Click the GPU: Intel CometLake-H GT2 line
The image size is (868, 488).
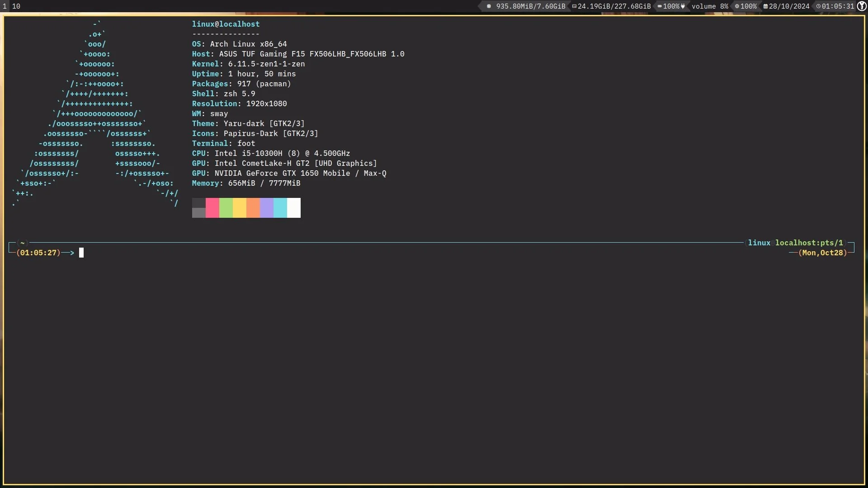coord(284,163)
